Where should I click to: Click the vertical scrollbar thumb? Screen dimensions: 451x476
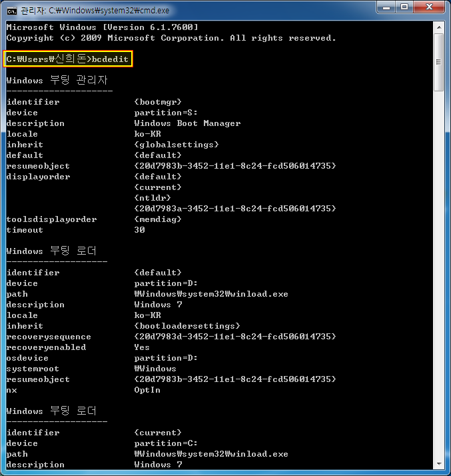[438, 62]
